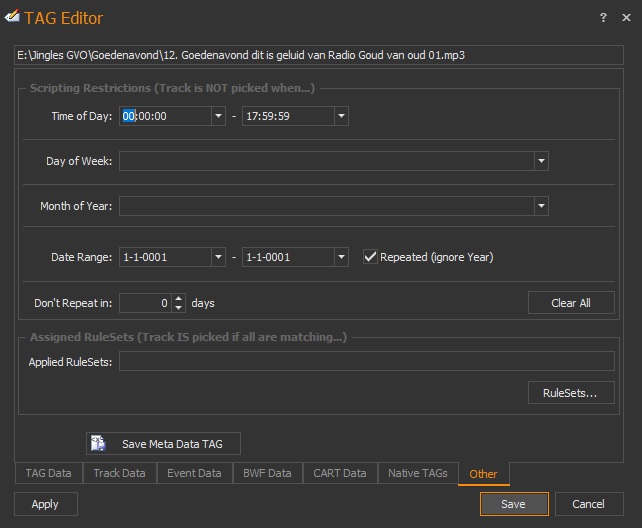This screenshot has height=528, width=642.
Task: Expand the Month of Year dropdown
Action: (x=541, y=206)
